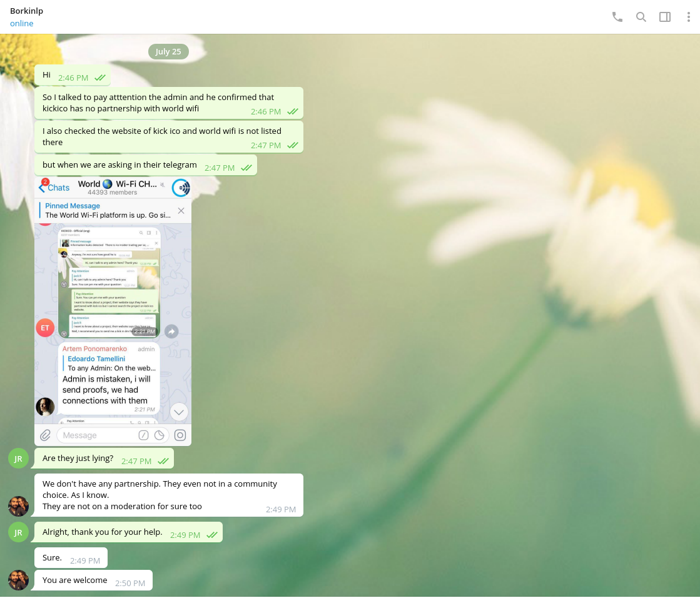This screenshot has width=700, height=598.
Task: Click Borkinlp photo avatar beside "You are welcome"
Action: (x=18, y=580)
